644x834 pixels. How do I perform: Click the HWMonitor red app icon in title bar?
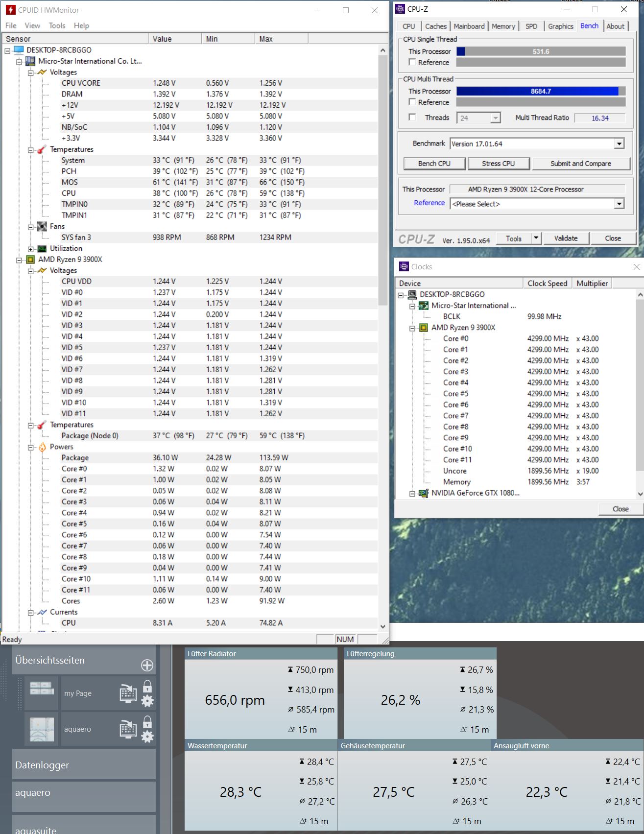pyautogui.click(x=10, y=10)
